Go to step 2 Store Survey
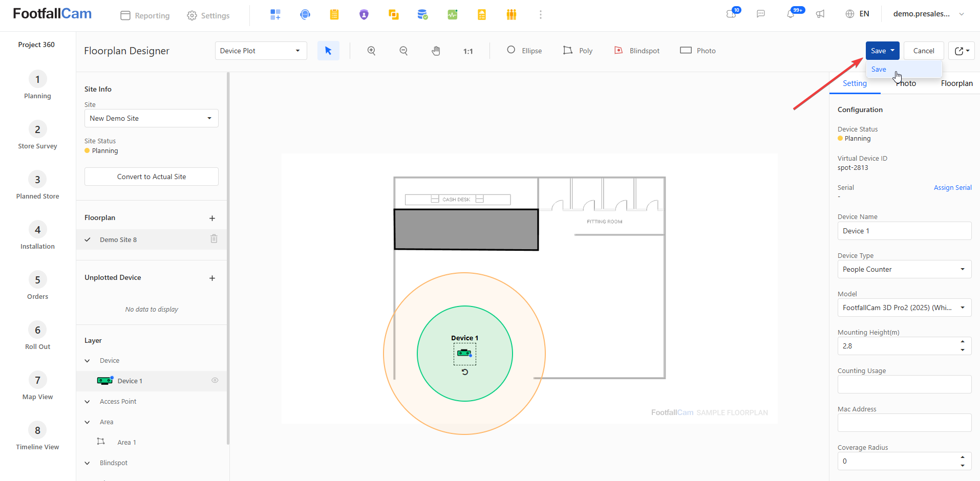Image resolution: width=980 pixels, height=481 pixels. click(37, 135)
